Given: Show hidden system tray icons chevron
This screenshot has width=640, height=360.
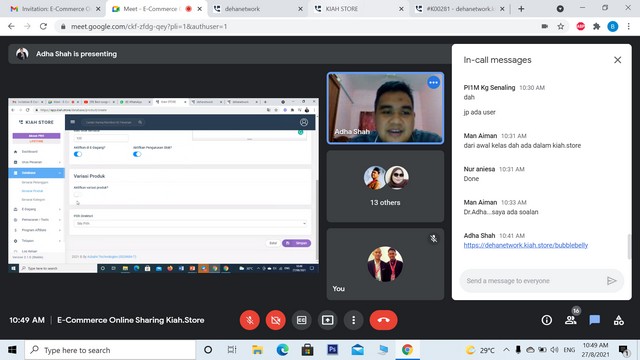Looking at the screenshot, I should point(506,350).
